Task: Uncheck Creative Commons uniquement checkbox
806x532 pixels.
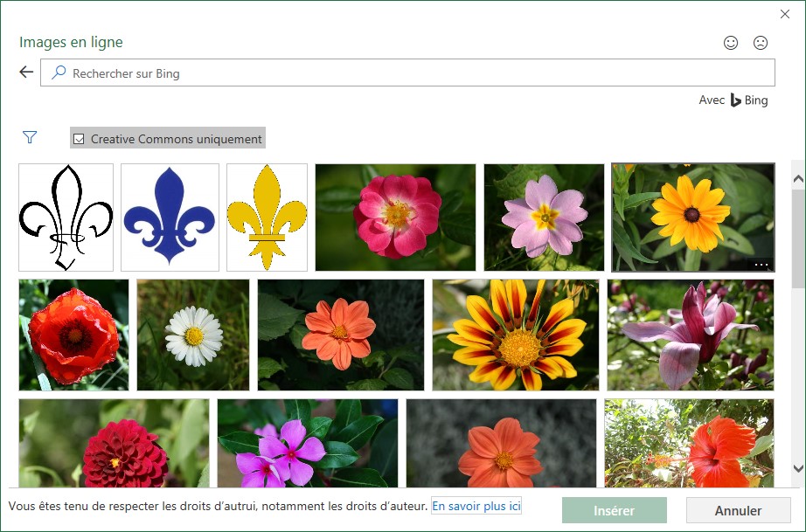Action: [x=79, y=139]
